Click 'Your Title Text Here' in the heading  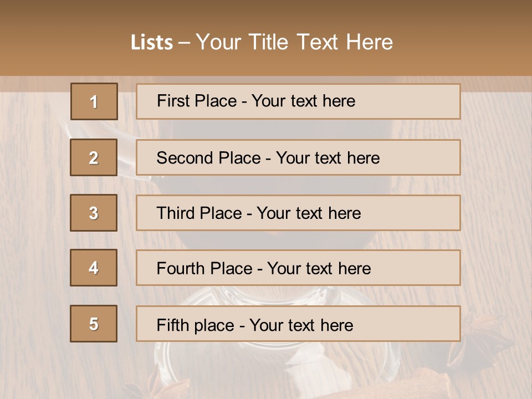(294, 42)
